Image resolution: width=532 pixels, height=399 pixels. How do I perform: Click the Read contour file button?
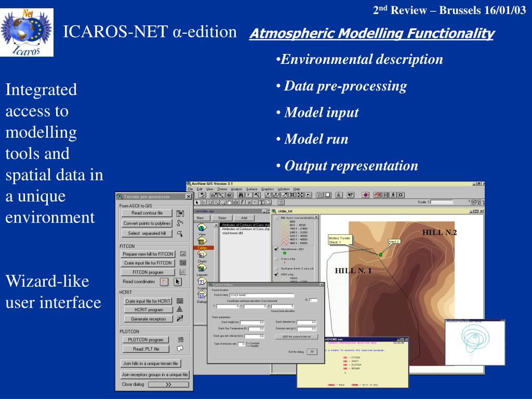pyautogui.click(x=147, y=213)
